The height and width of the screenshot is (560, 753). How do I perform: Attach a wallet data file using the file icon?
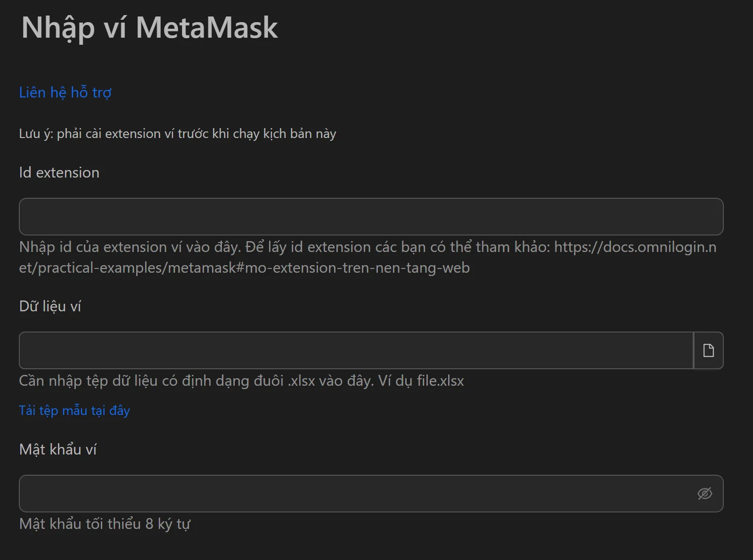tap(708, 350)
